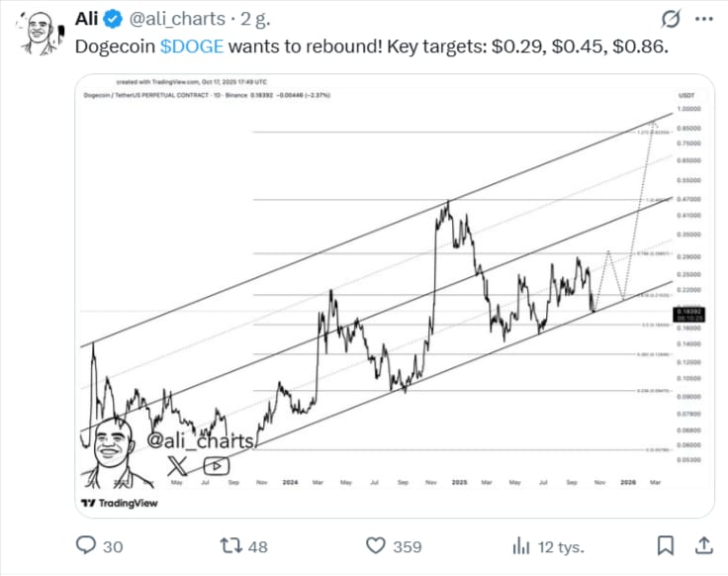Repost the Dogecoin tweet
This screenshot has width=728, height=576.
click(231, 545)
